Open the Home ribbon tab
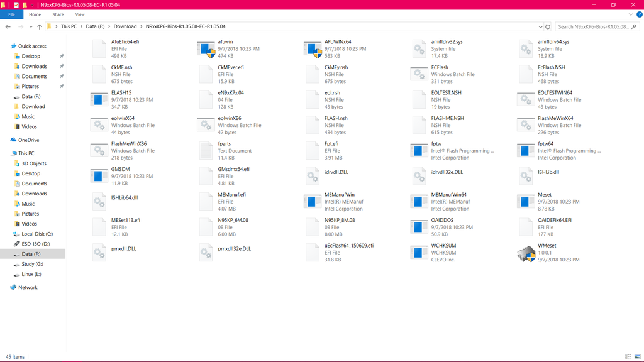Screen dimensions: 644x362 35,14
